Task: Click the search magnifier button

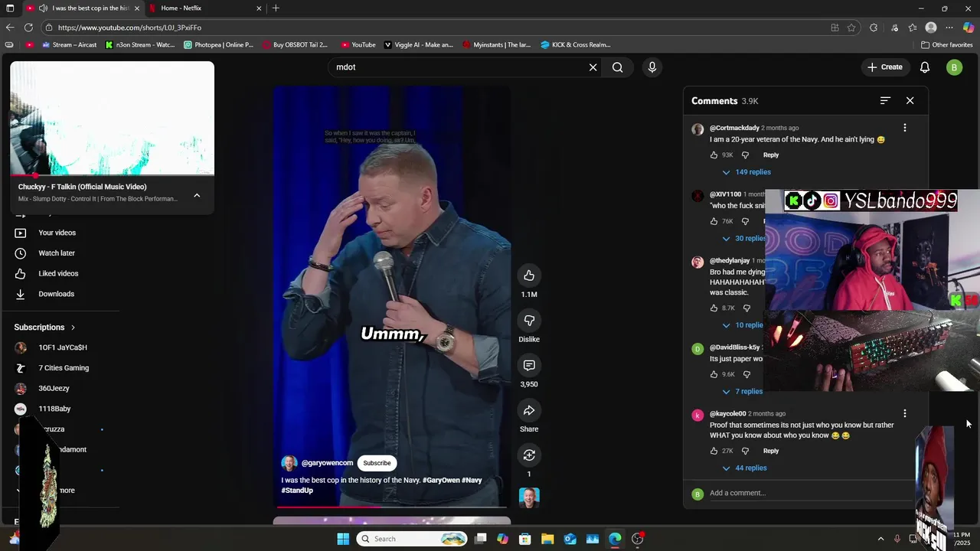Action: [617, 67]
